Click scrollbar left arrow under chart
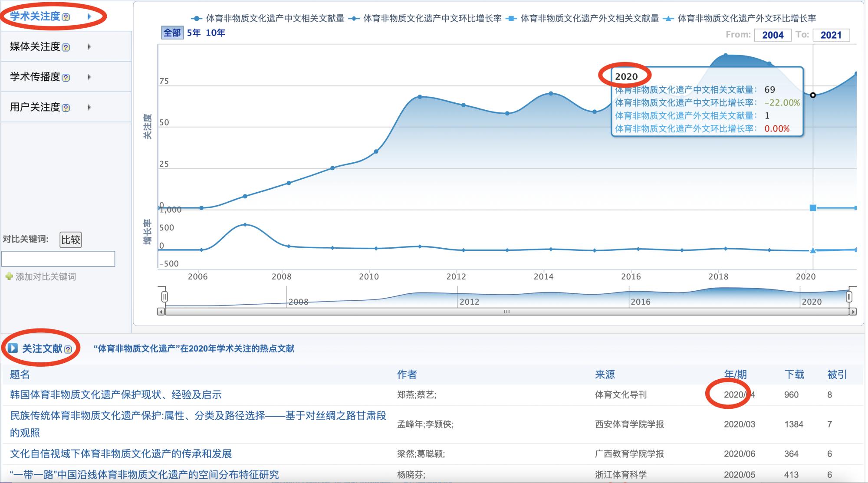This screenshot has width=868, height=483. pyautogui.click(x=161, y=312)
